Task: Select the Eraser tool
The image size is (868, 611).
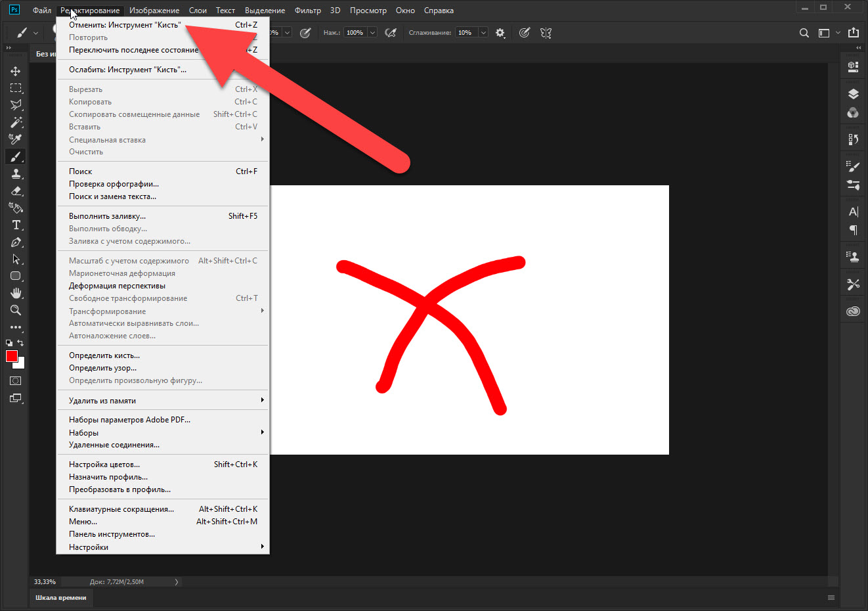Action: tap(16, 191)
